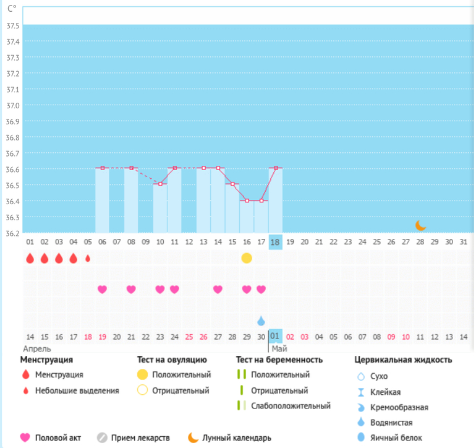
Task: Click the water drop cervical fluid icon on day 17
Action: [x=261, y=321]
